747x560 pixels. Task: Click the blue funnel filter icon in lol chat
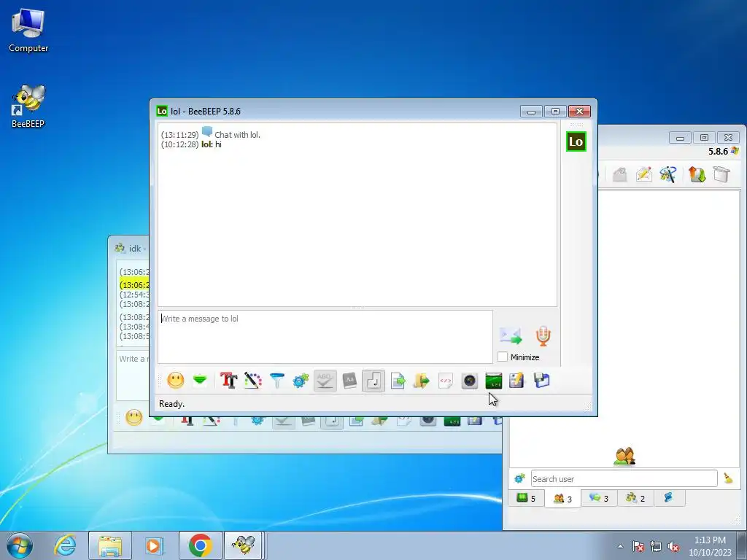click(x=276, y=381)
